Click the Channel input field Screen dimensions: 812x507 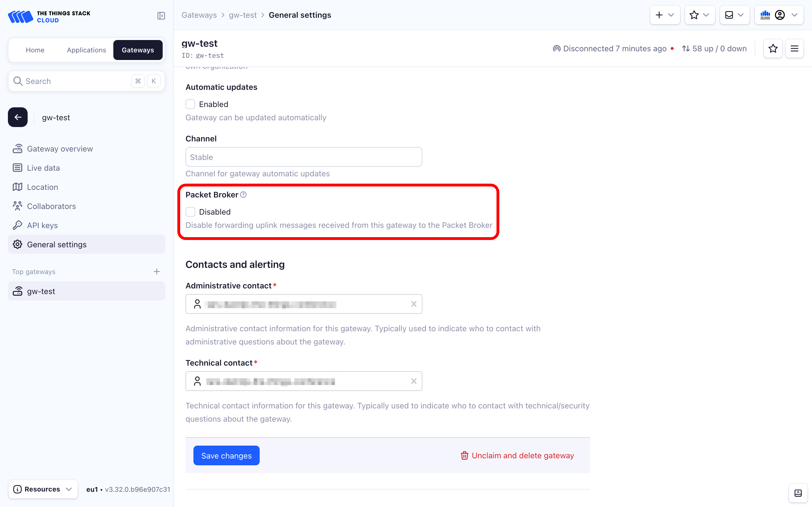(x=304, y=157)
